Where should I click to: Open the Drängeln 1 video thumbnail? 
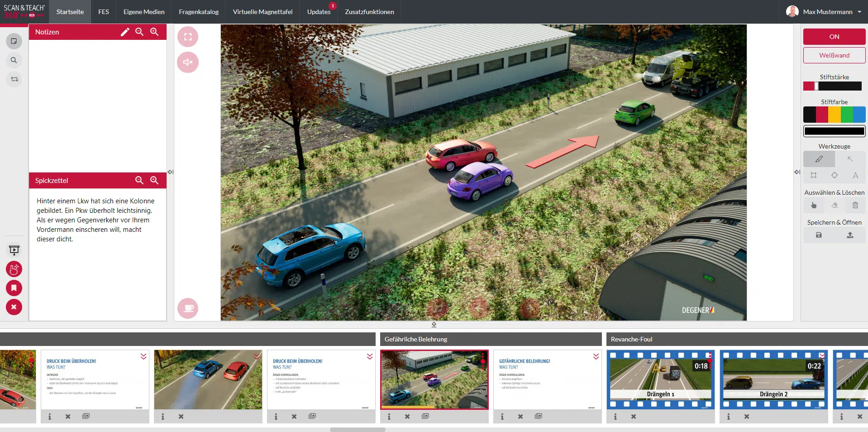(660, 379)
